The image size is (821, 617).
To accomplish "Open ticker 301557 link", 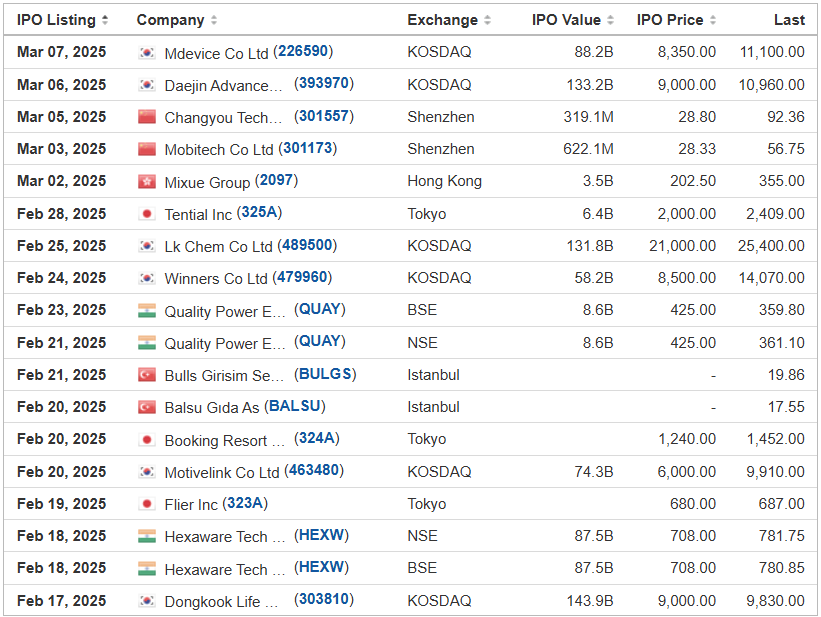I will (324, 116).
